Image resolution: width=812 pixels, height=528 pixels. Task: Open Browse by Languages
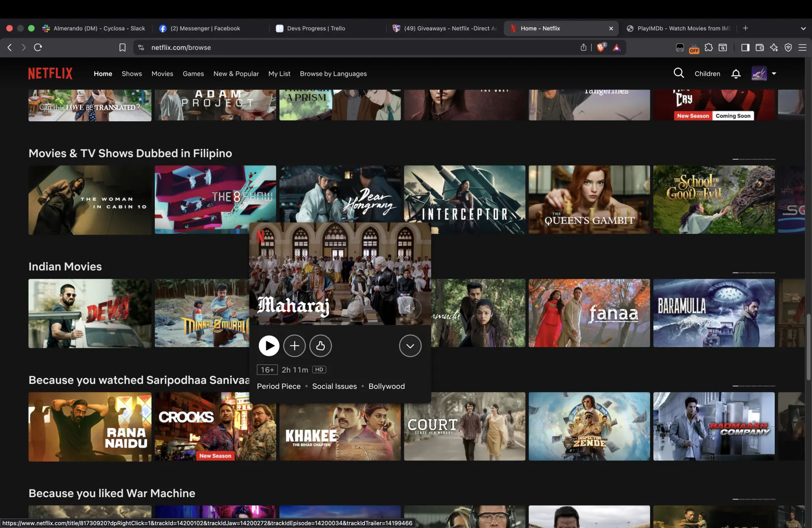coord(333,74)
